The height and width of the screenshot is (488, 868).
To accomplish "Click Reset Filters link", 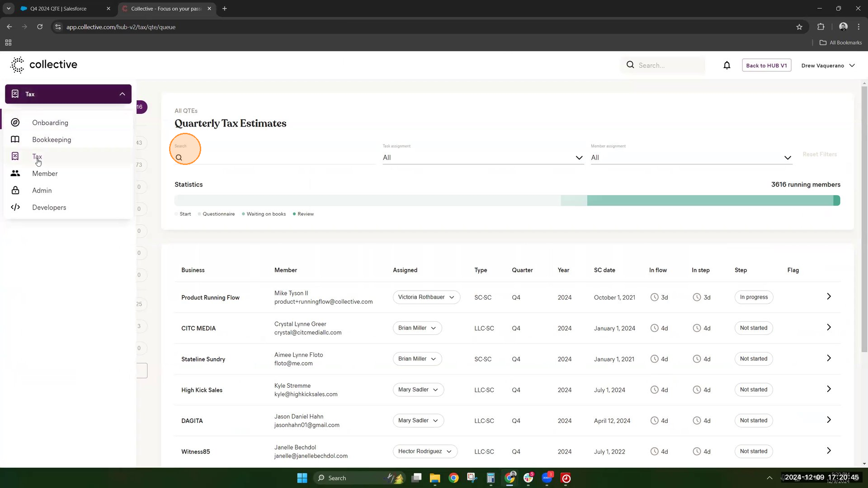I will tap(819, 155).
